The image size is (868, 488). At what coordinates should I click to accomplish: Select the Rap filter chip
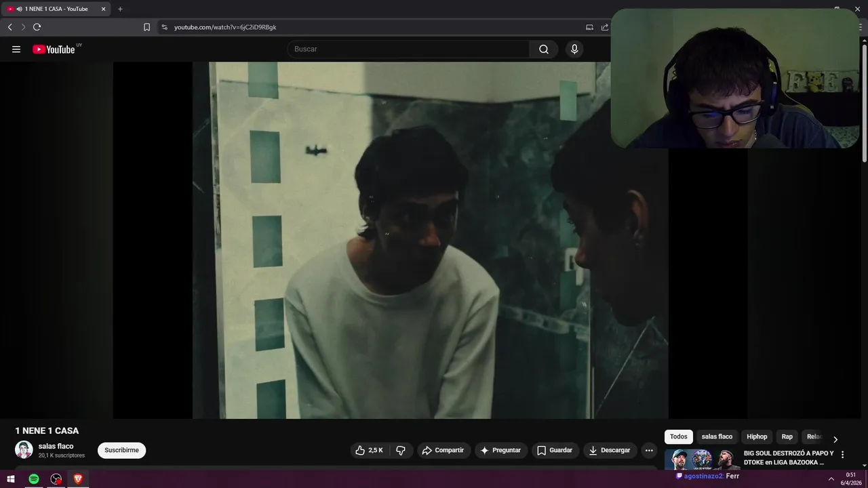pos(787,436)
